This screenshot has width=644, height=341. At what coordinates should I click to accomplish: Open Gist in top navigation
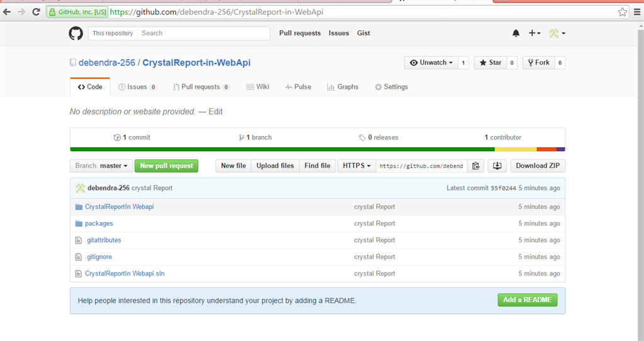[x=364, y=33]
